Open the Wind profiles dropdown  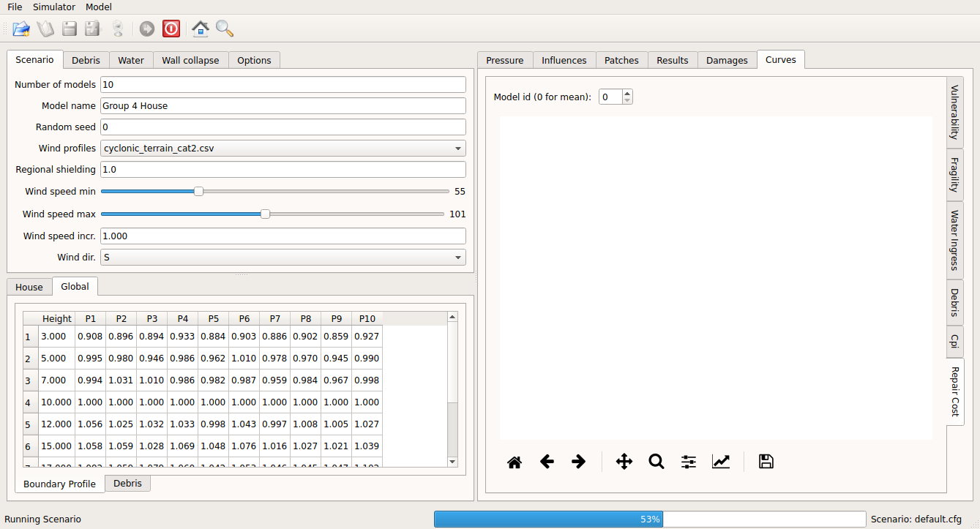click(x=283, y=148)
